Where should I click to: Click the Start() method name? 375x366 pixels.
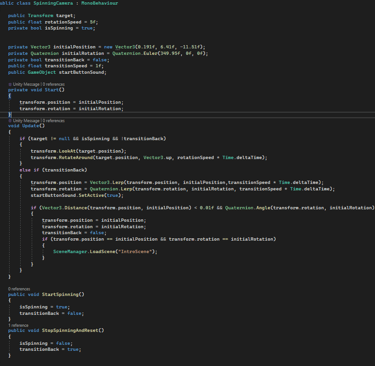[x=52, y=90]
